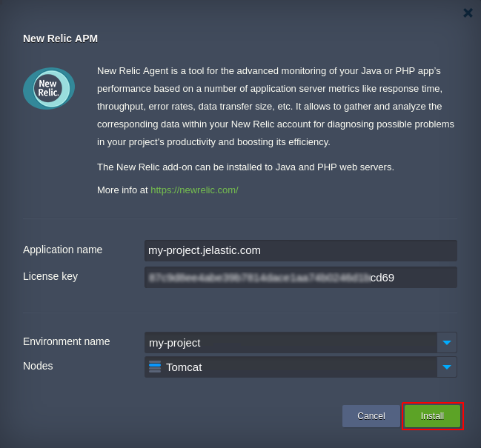Click the Nodes label
Screen dimensions: 481x448
(x=38, y=366)
